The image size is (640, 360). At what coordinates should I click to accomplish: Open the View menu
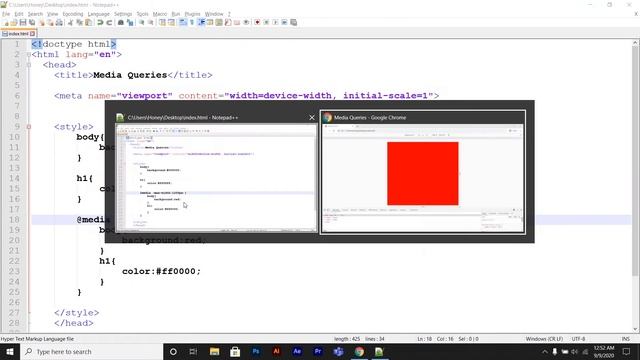[x=53, y=14]
